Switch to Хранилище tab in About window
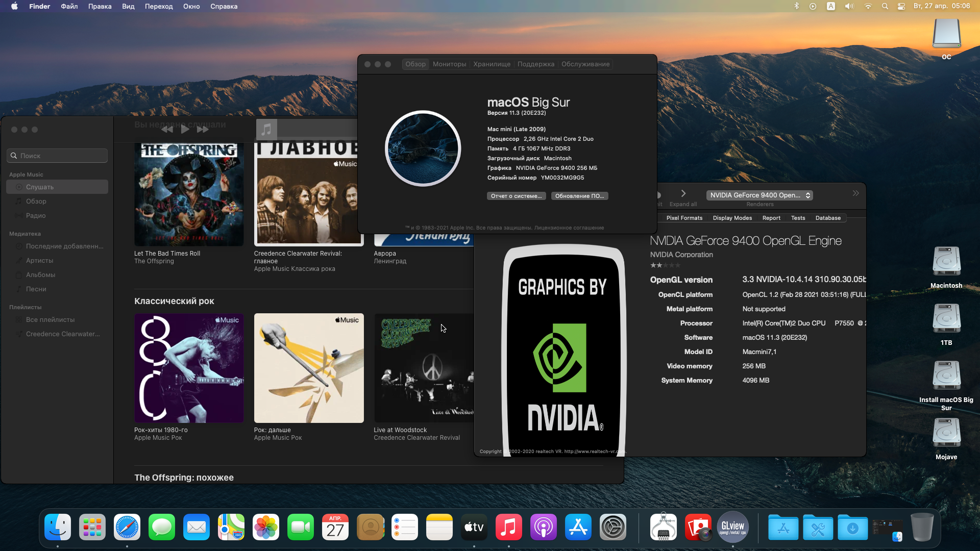Viewport: 980px width, 551px height. pyautogui.click(x=492, y=64)
